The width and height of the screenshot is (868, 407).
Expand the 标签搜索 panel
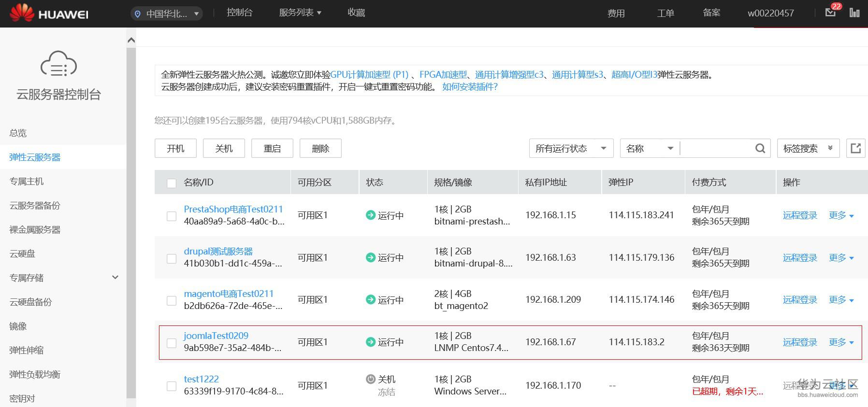click(808, 148)
